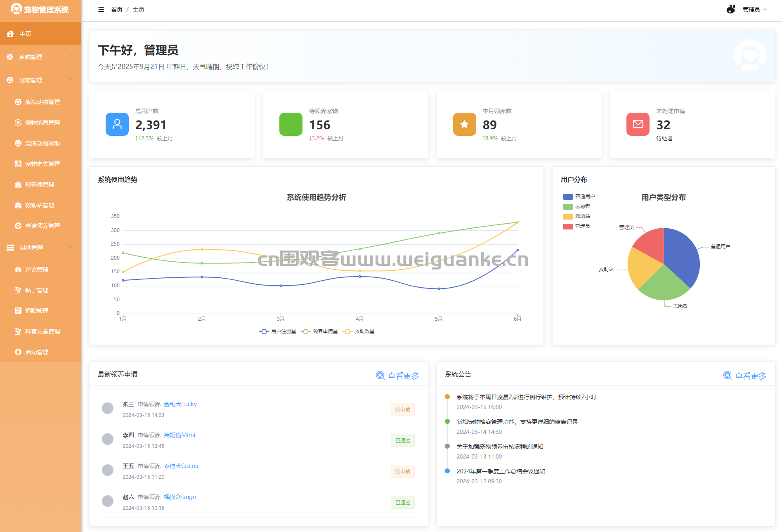Viewport: 782px width, 532px height.
Task: Click the list icon for 其他管理
Action: pyautogui.click(x=10, y=248)
